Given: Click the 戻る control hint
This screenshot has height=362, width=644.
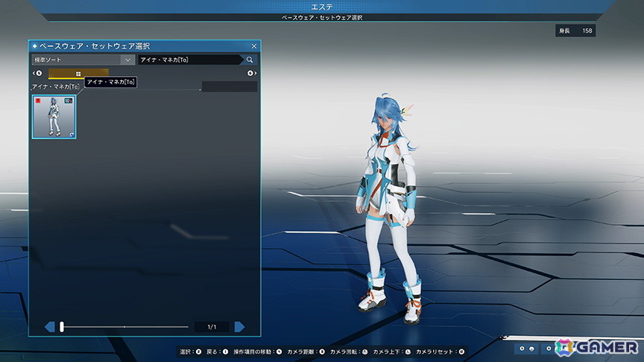Looking at the screenshot, I should 217,352.
